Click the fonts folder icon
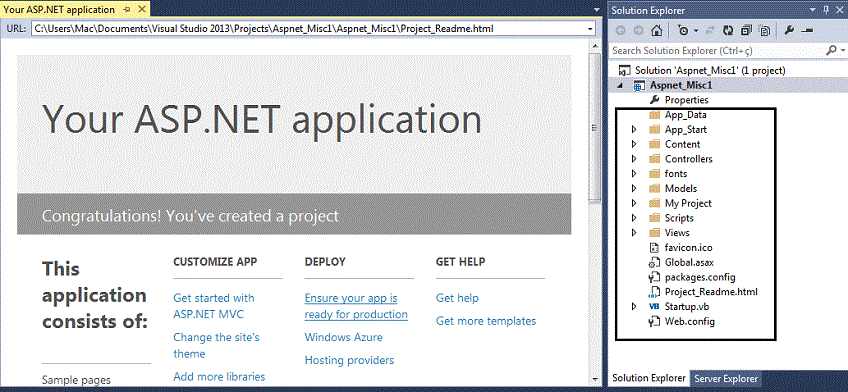 point(654,174)
